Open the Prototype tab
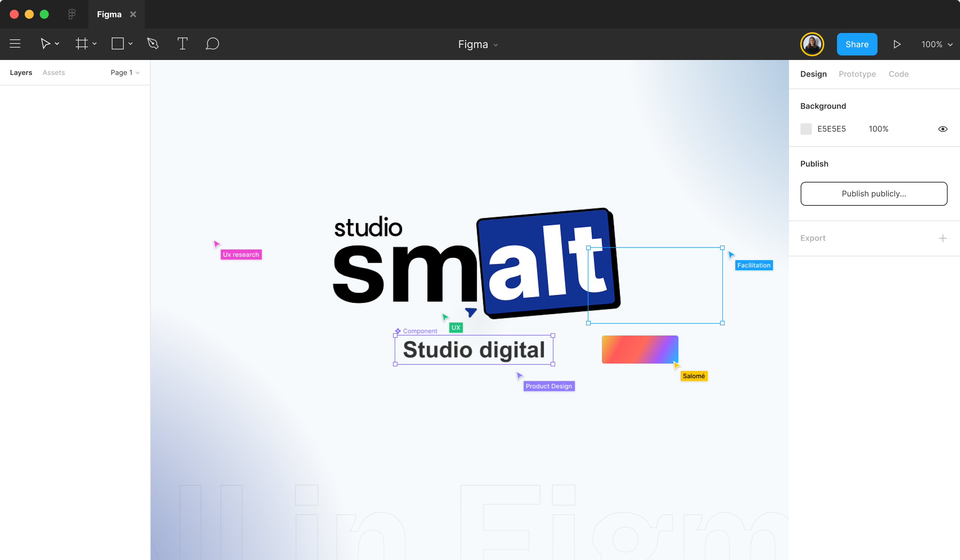This screenshot has width=960, height=560. click(x=857, y=74)
